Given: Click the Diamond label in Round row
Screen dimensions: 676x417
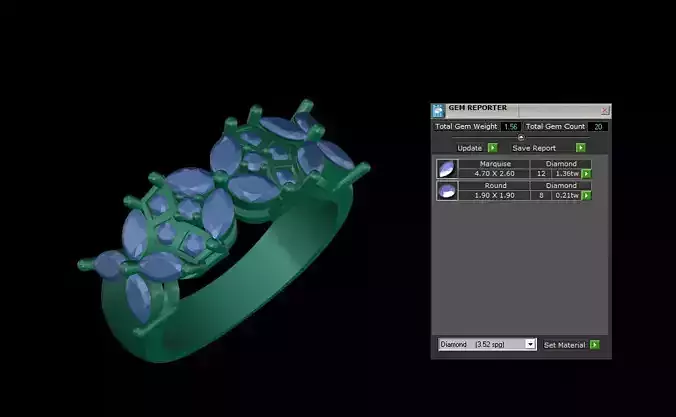Looking at the screenshot, I should [x=561, y=185].
